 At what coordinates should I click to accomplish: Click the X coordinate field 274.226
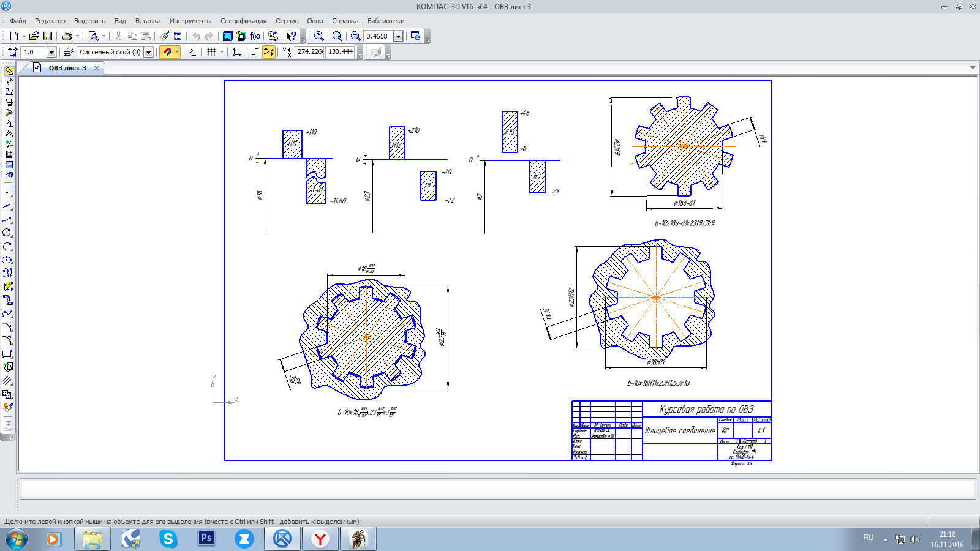pyautogui.click(x=309, y=52)
